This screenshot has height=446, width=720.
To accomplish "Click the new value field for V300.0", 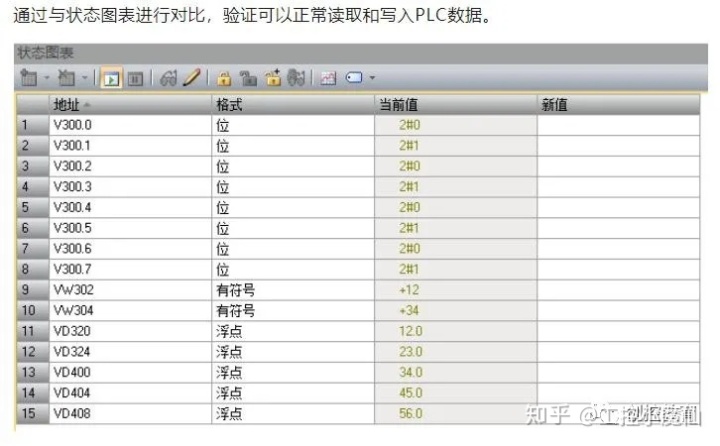I will click(619, 125).
